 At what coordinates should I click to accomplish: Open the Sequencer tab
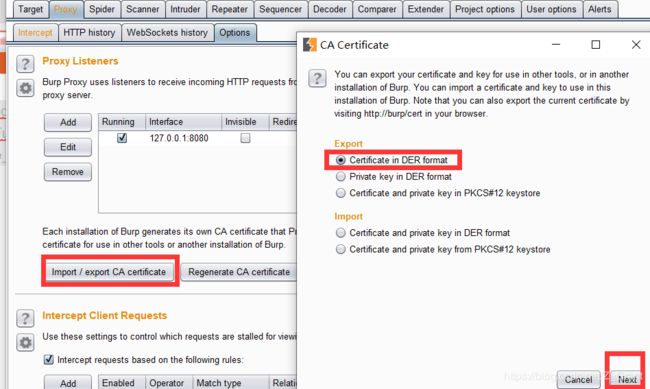(x=281, y=9)
